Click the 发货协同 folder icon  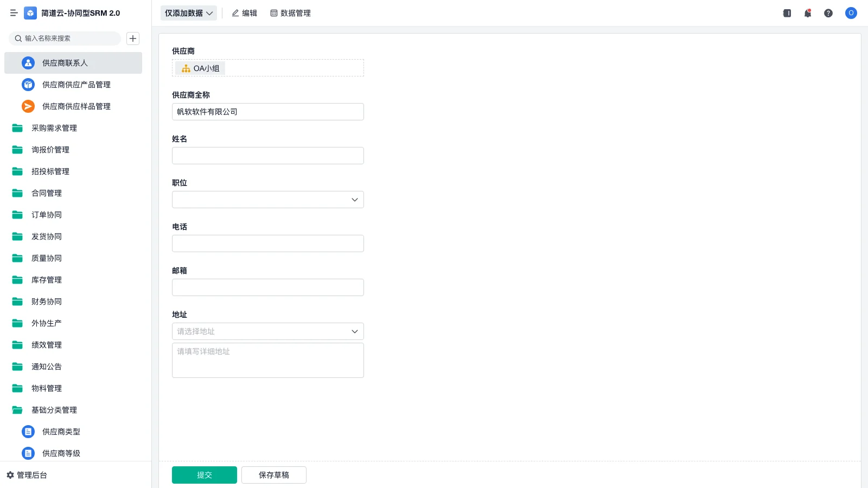tap(17, 236)
